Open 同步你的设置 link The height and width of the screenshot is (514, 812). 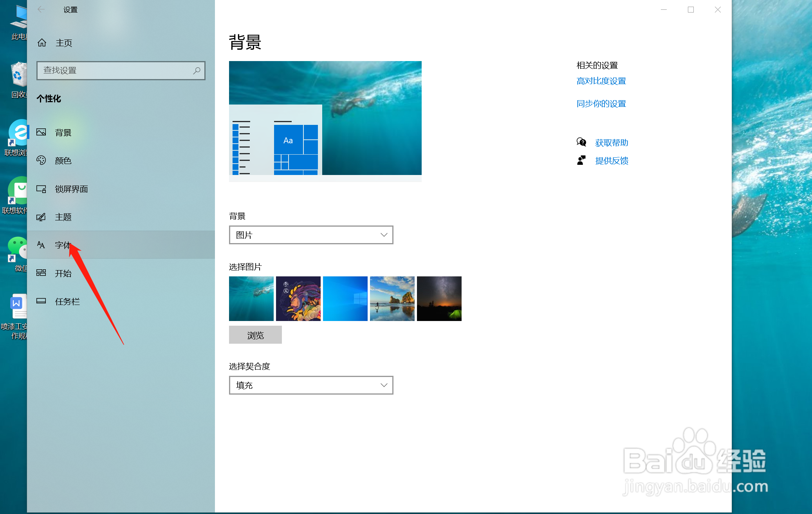click(601, 104)
